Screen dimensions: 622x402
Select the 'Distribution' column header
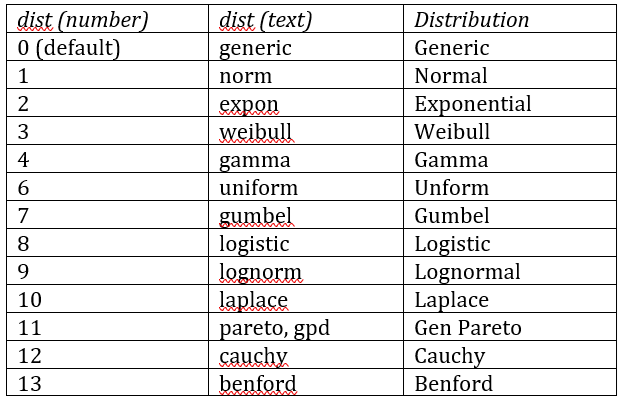pyautogui.click(x=510, y=19)
